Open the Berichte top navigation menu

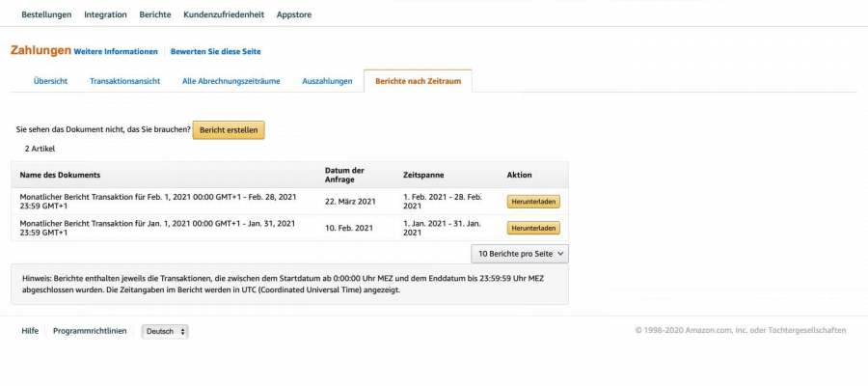[x=155, y=14]
